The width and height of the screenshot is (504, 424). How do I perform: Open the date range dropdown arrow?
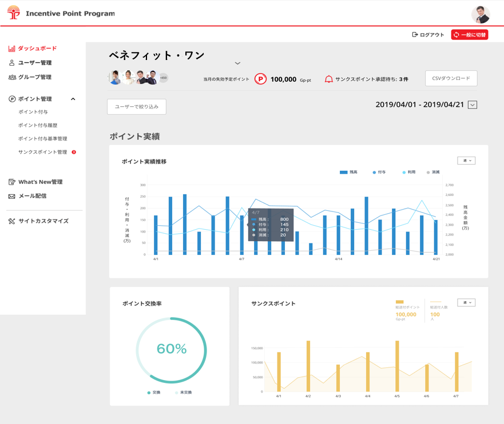click(x=472, y=105)
